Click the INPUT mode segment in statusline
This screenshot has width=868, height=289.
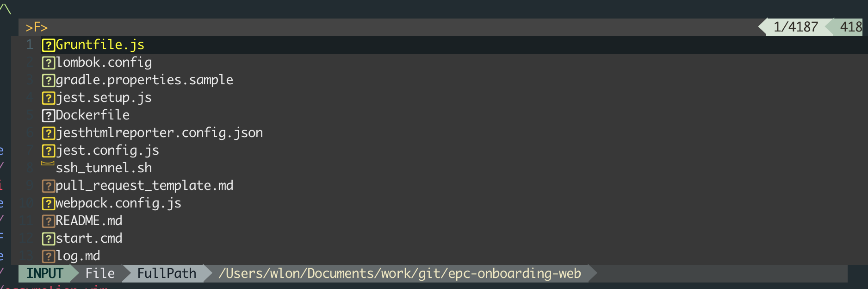(44, 273)
